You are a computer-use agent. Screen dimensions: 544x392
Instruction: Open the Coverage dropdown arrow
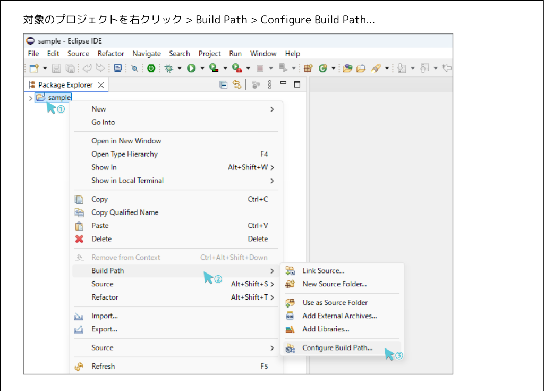point(225,69)
